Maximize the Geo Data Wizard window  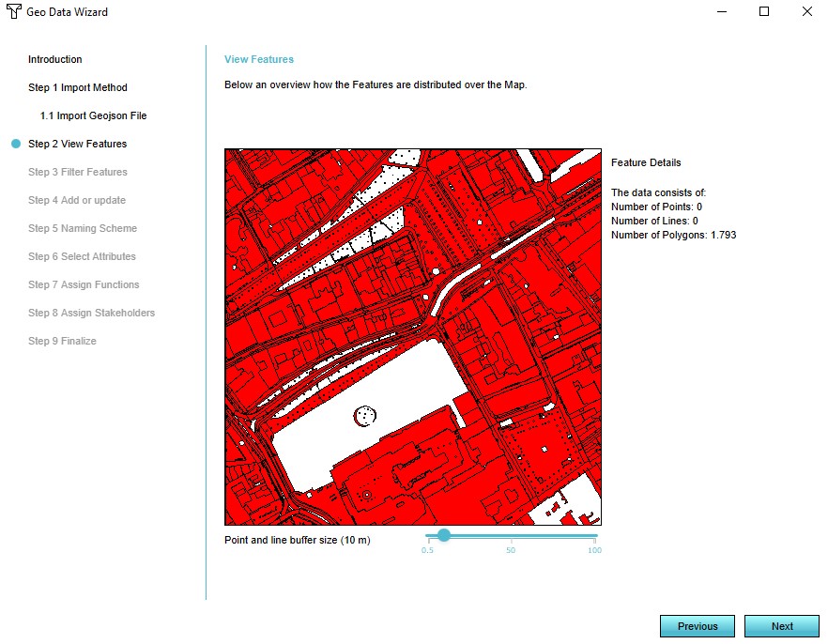(x=764, y=12)
